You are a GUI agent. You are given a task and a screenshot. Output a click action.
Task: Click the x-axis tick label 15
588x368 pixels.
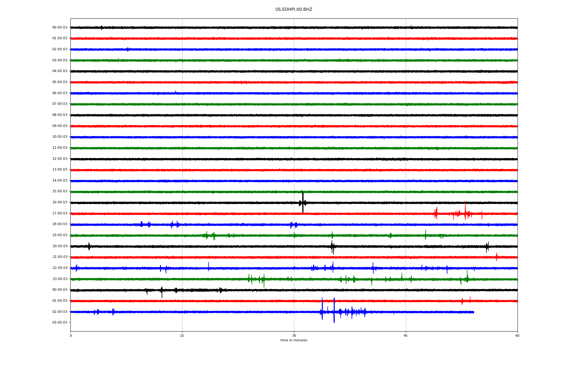pos(182,335)
